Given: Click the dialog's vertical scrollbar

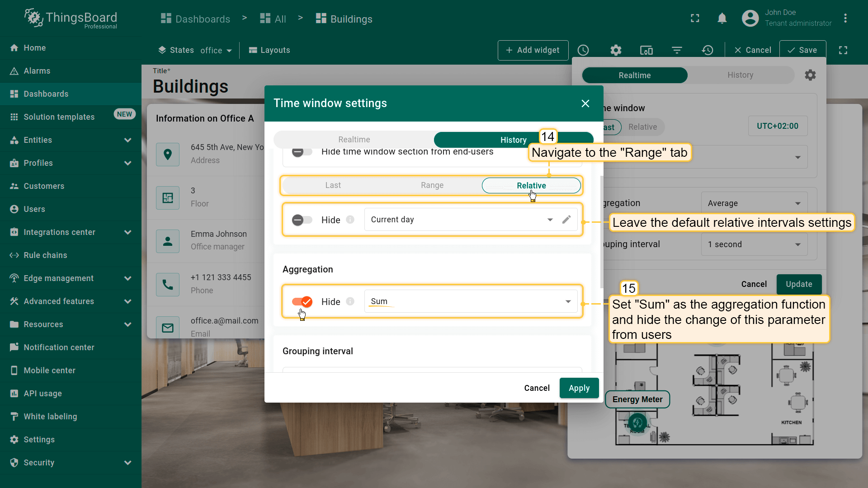Looking at the screenshot, I should point(601,231).
